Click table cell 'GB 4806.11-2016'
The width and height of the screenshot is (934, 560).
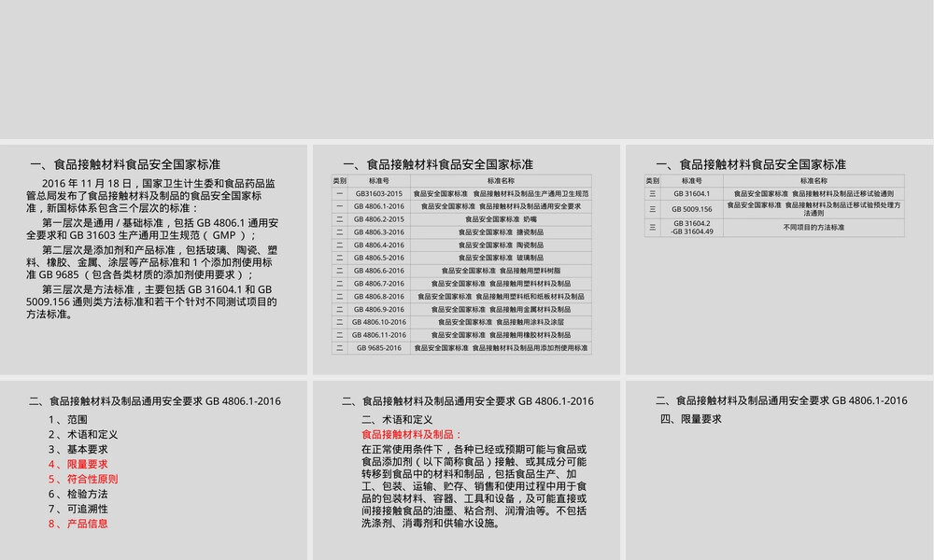coord(379,335)
